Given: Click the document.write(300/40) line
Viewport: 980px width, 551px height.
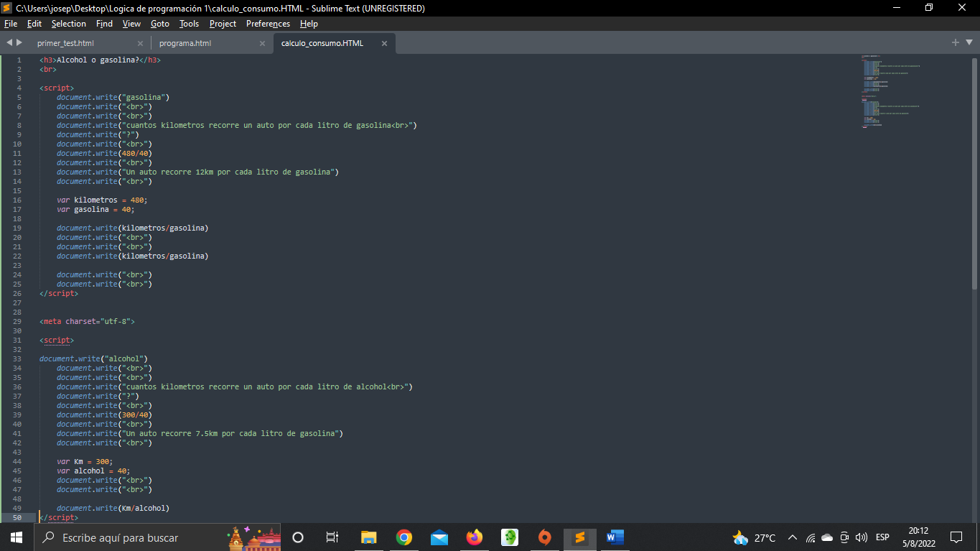Looking at the screenshot, I should (x=104, y=415).
